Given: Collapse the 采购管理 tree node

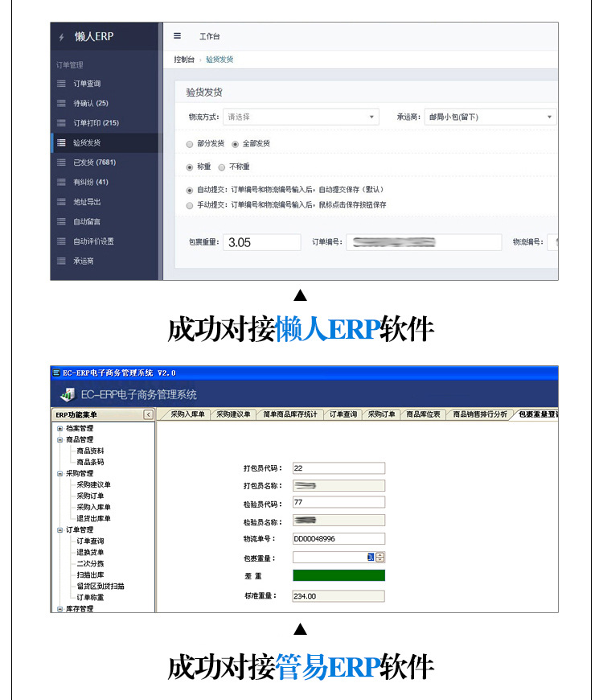Looking at the screenshot, I should (x=59, y=474).
